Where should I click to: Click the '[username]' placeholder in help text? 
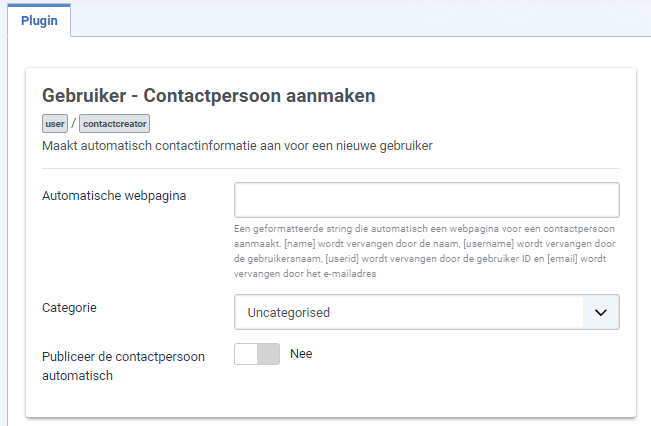(488, 244)
